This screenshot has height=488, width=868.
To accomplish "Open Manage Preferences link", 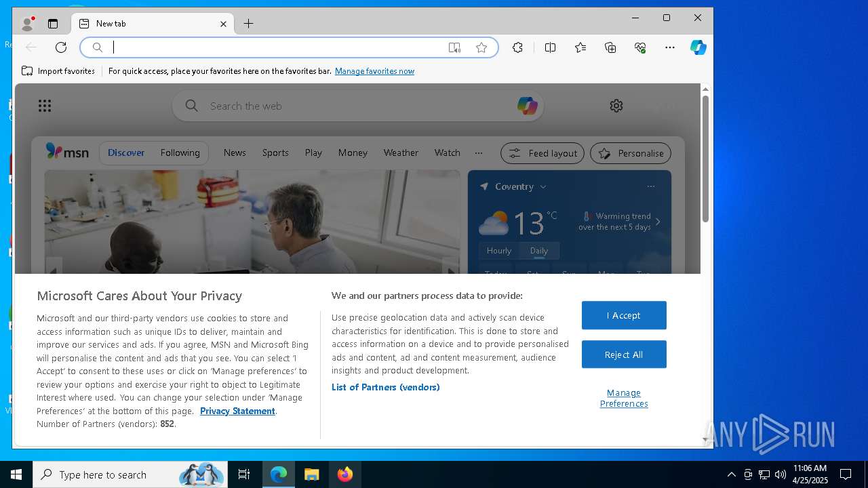I will (624, 398).
